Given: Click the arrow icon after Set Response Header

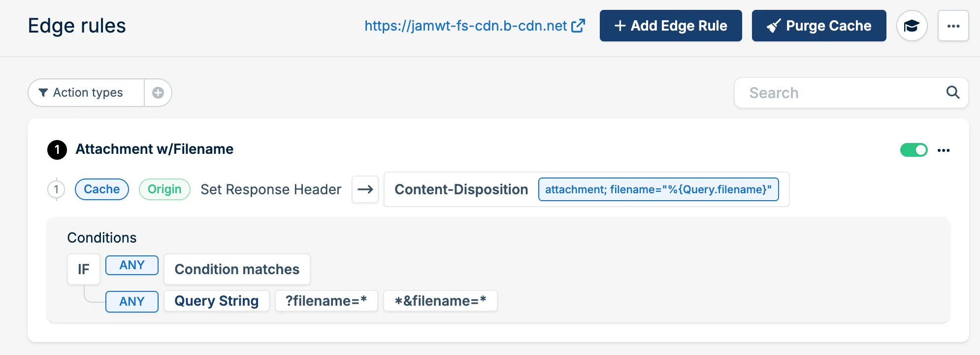Looking at the screenshot, I should [x=365, y=189].
